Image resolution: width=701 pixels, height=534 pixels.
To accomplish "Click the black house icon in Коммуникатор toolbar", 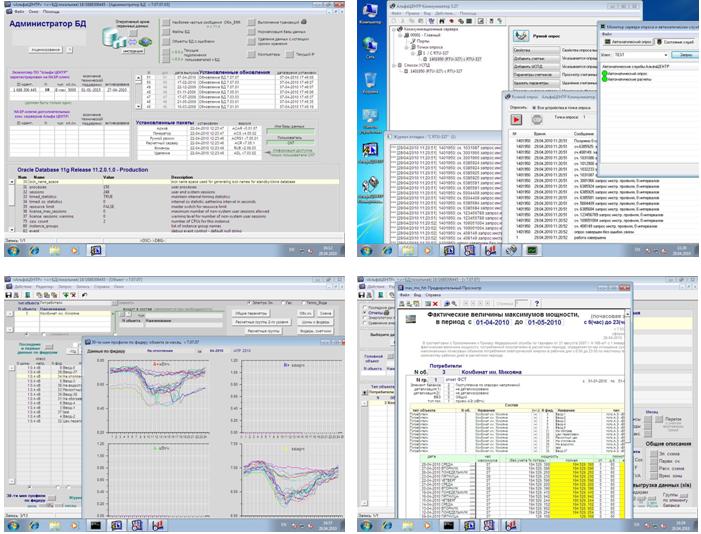I will [442, 21].
